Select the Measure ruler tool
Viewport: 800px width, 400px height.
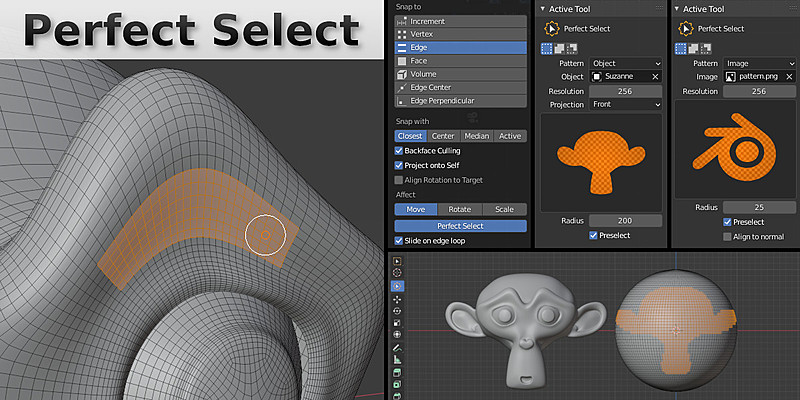point(397,360)
